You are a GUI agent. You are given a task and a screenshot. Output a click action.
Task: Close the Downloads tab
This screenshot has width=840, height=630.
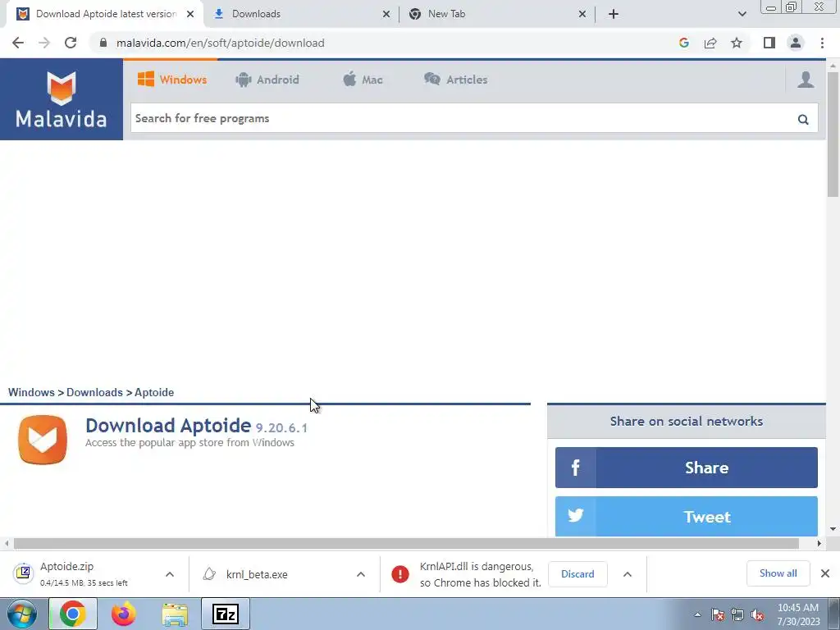coord(386,14)
